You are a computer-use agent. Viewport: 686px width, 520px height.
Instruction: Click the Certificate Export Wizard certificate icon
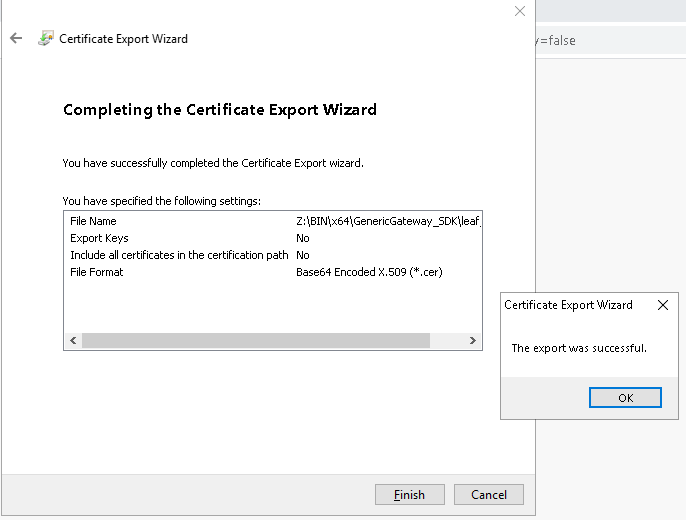click(46, 39)
